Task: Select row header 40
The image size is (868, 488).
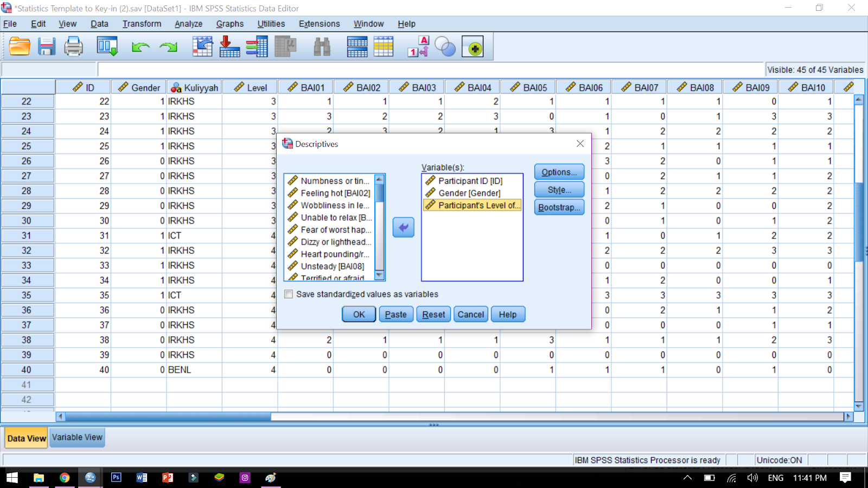Action: click(x=27, y=370)
